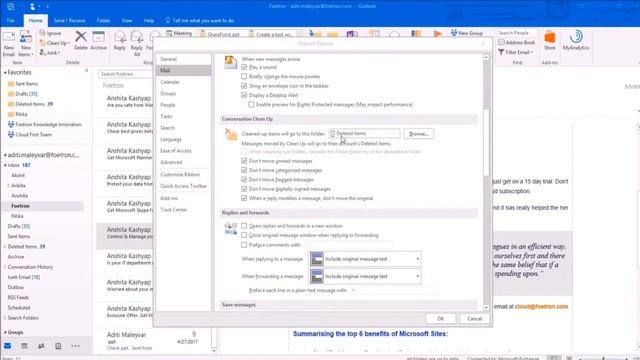Toggle Show an envelope icon in taskbar
Viewport: 640px width, 360px height.
click(x=244, y=86)
